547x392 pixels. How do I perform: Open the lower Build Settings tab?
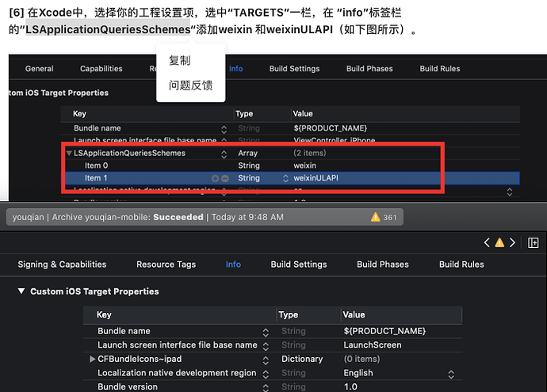click(299, 265)
